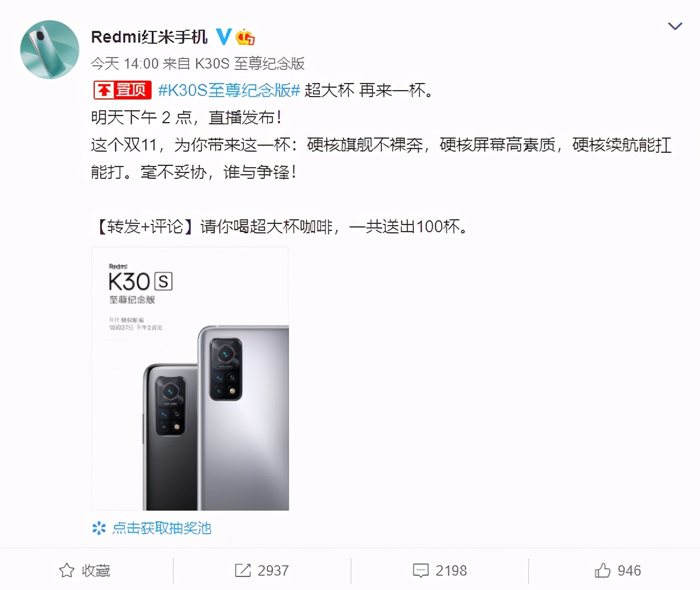This screenshot has height=590, width=700.
Task: Click the repost share icon
Action: [243, 570]
